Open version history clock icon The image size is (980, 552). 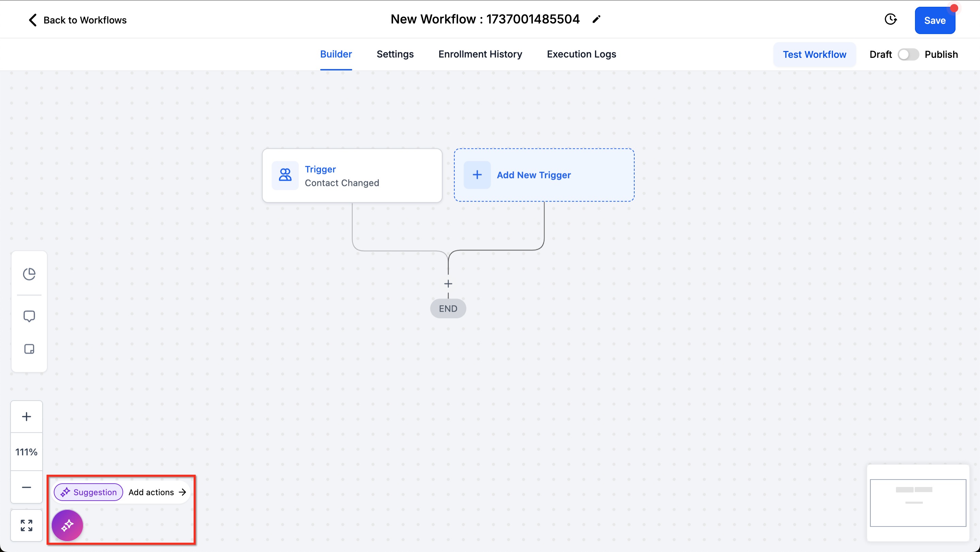click(x=890, y=19)
